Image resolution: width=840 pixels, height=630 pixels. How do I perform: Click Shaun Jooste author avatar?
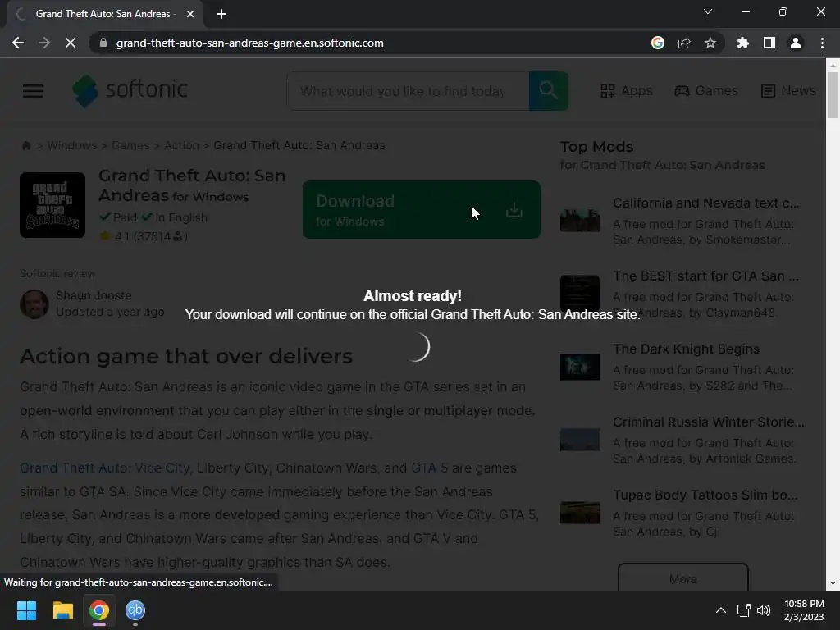coord(34,304)
